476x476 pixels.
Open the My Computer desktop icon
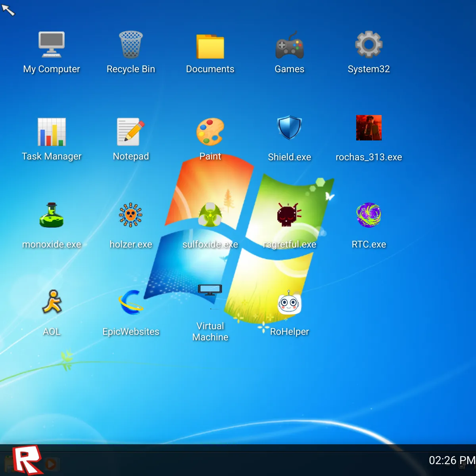(x=52, y=45)
